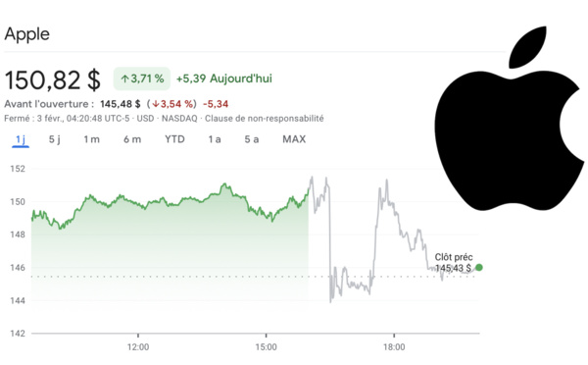Click the large Apple logo
The height and width of the screenshot is (365, 588).
[x=511, y=119]
